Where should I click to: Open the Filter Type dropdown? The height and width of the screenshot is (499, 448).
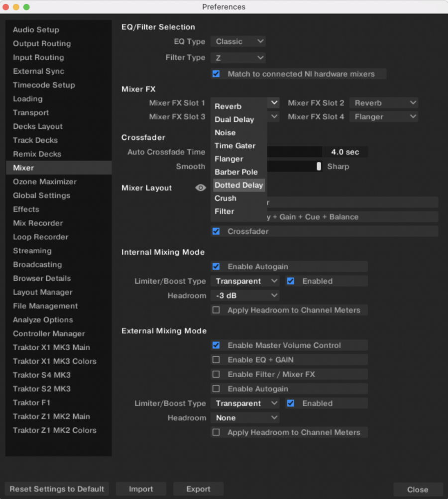coord(238,57)
